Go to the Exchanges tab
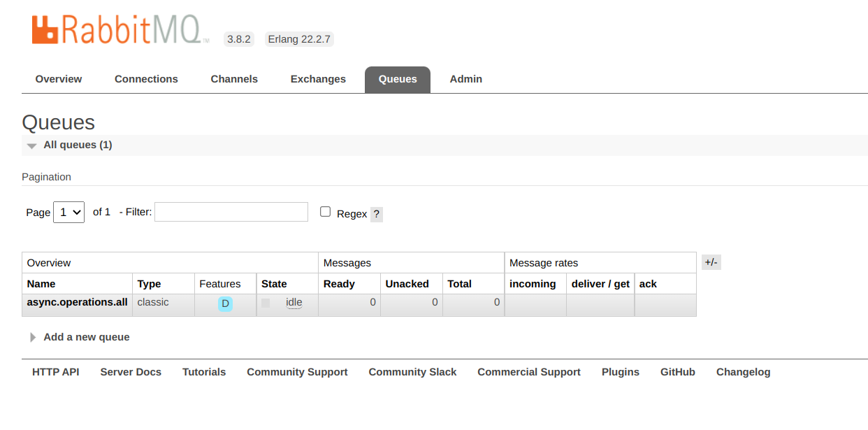This screenshot has height=430, width=868. click(x=318, y=79)
